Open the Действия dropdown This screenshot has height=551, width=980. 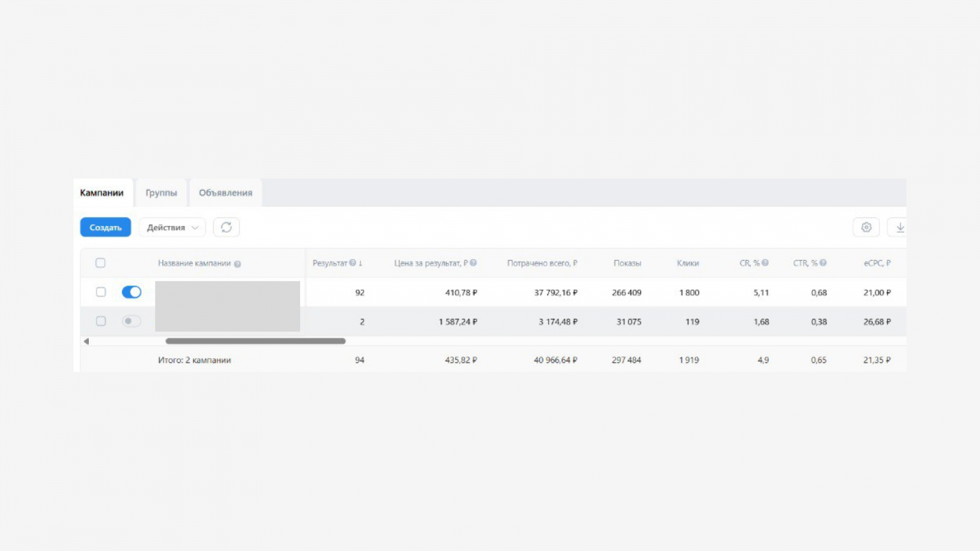172,227
